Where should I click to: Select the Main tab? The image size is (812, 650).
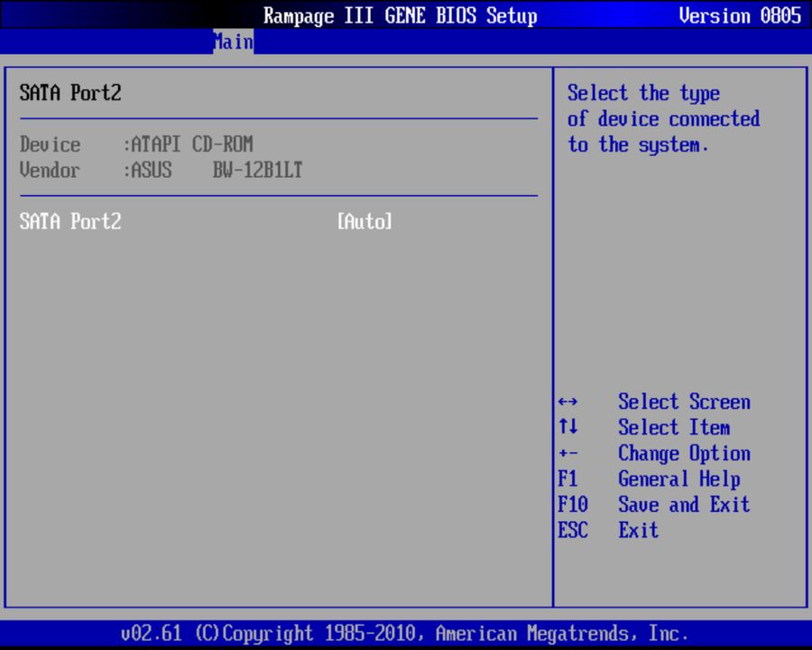(x=233, y=42)
